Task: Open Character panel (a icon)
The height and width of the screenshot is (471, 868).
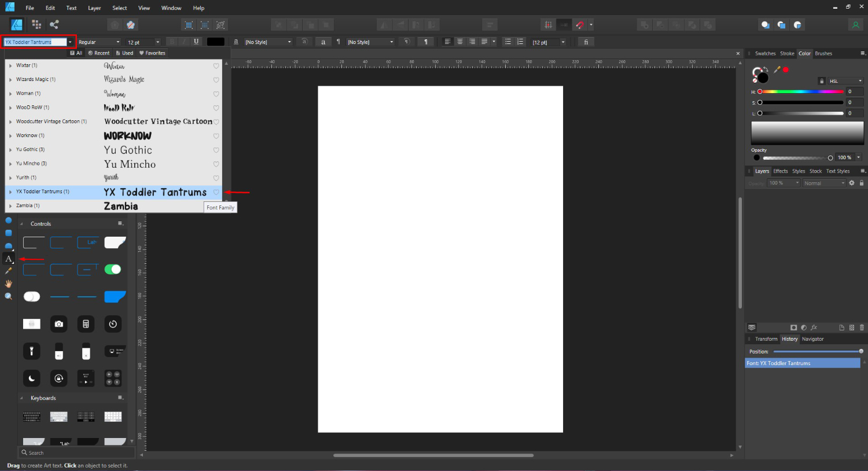Action: [323, 42]
